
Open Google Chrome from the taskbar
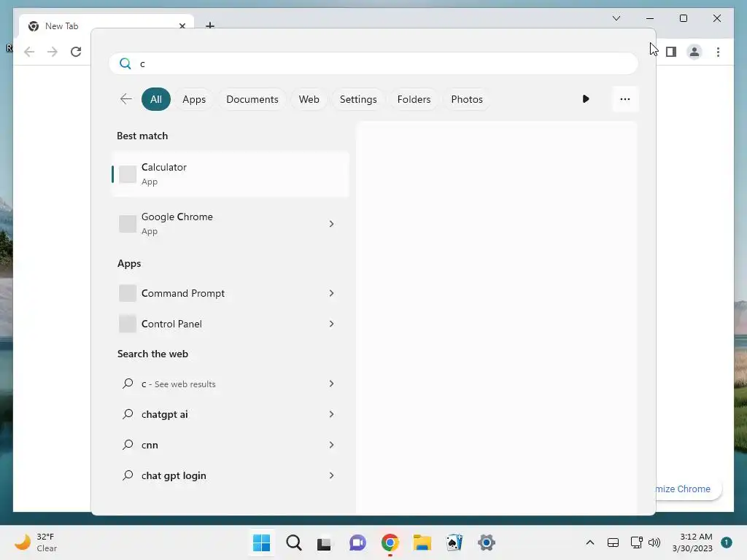(390, 542)
